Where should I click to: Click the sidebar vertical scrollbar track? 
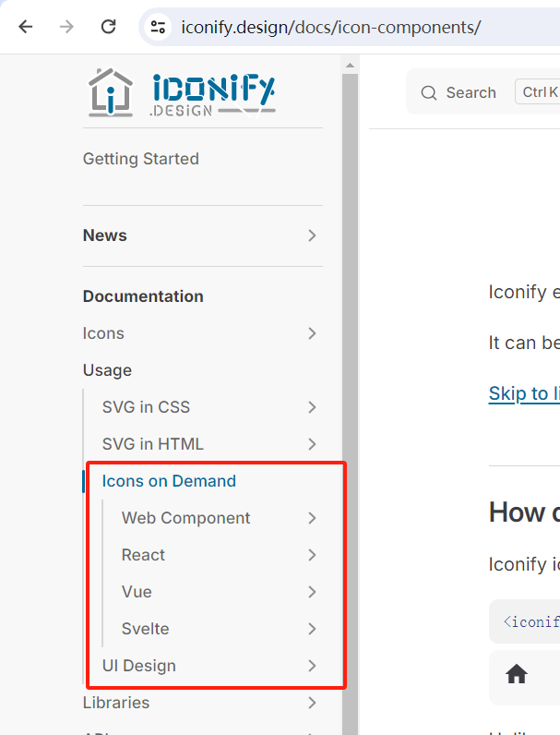click(x=350, y=404)
